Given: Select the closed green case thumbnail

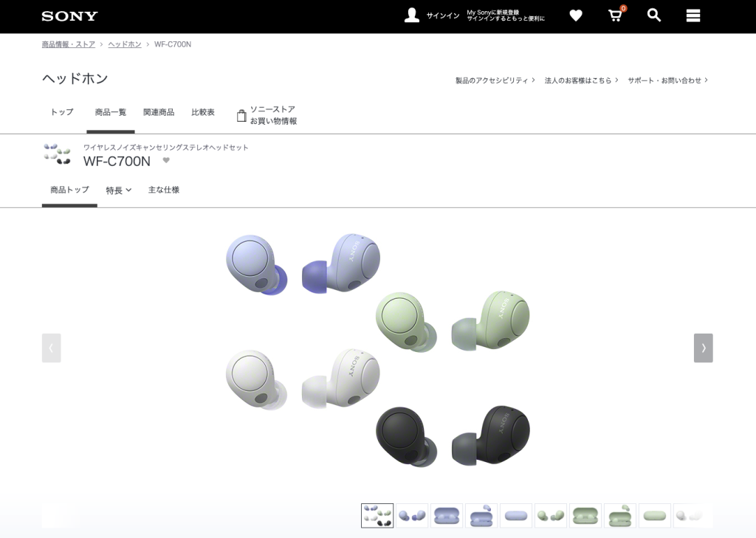Looking at the screenshot, I should click(x=585, y=515).
